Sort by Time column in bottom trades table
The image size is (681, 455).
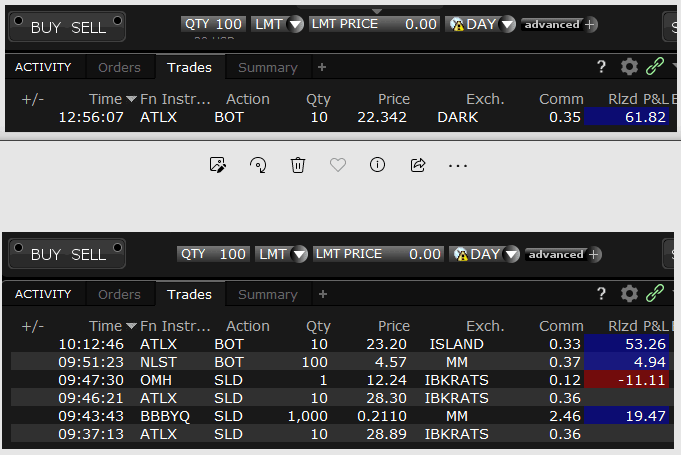point(112,326)
